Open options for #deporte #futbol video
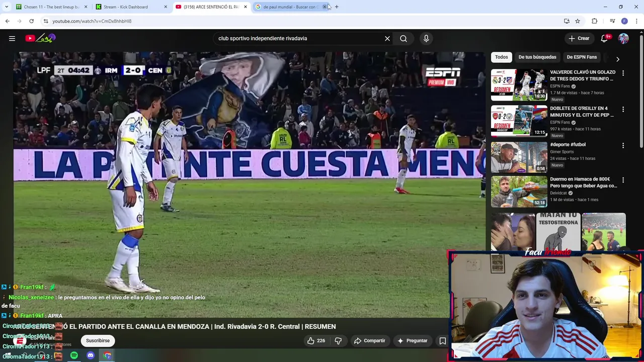The height and width of the screenshot is (362, 644). (623, 145)
